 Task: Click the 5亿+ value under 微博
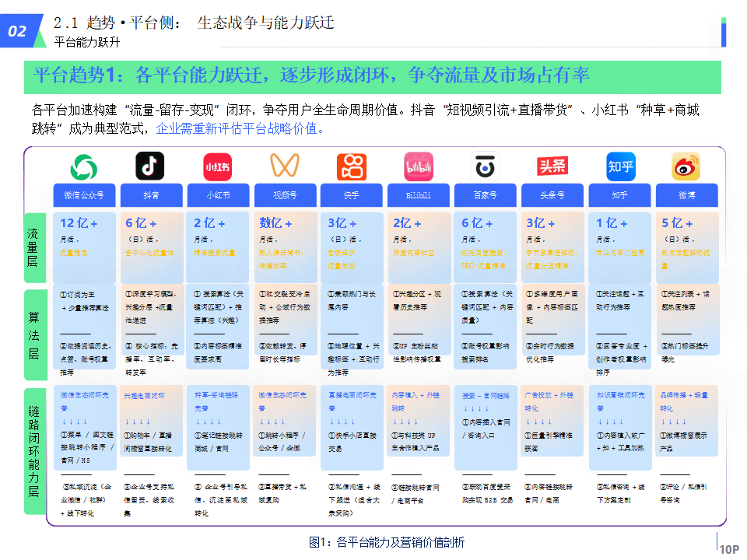[677, 223]
